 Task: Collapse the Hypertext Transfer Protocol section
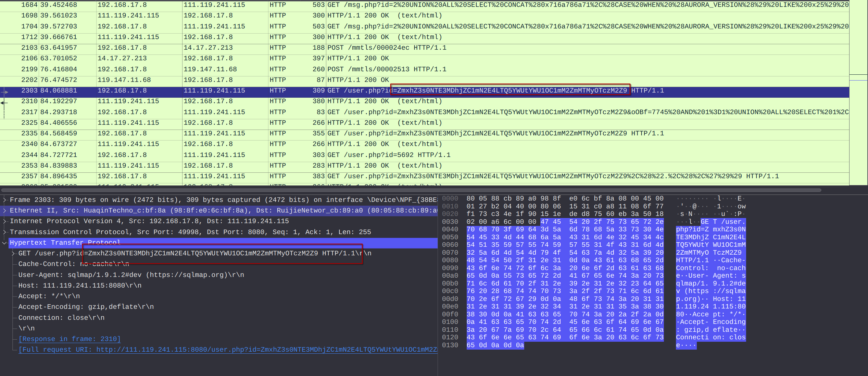coord(4,243)
